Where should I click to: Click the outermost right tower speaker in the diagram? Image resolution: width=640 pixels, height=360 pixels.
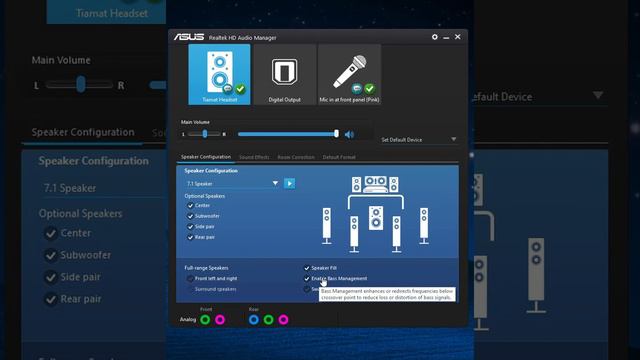(424, 226)
